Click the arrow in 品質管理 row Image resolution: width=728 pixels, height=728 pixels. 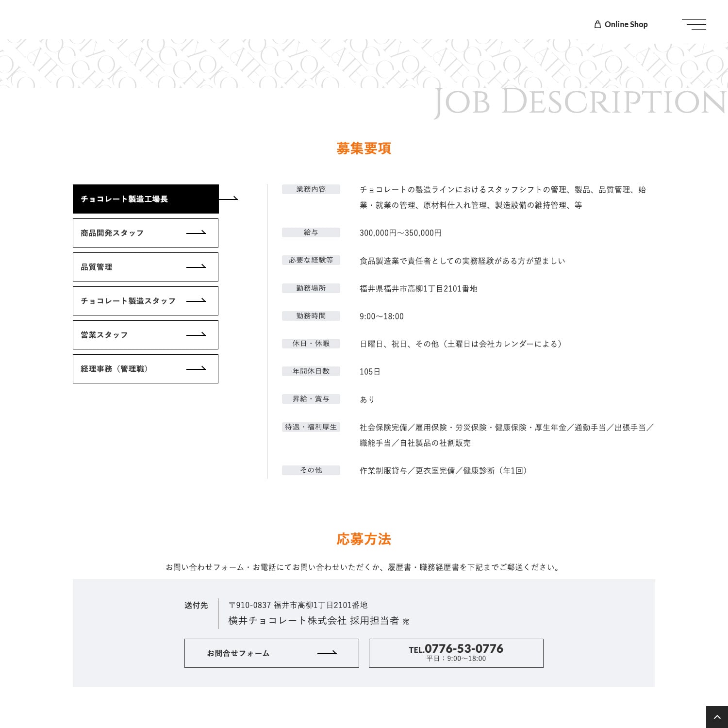196,267
